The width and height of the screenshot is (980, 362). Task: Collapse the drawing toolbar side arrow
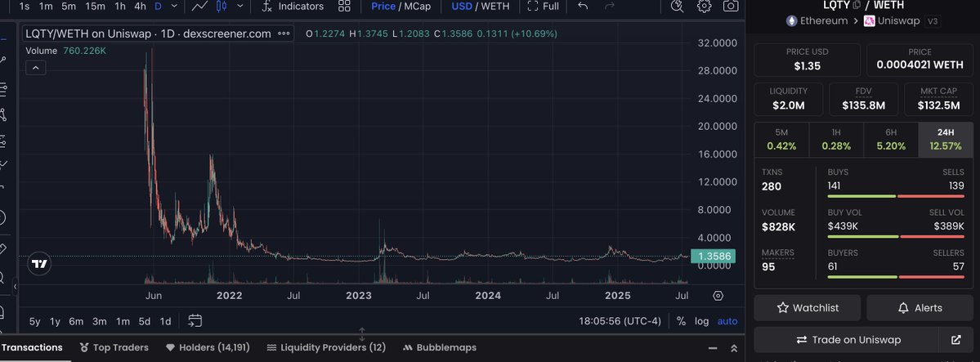(x=16, y=287)
